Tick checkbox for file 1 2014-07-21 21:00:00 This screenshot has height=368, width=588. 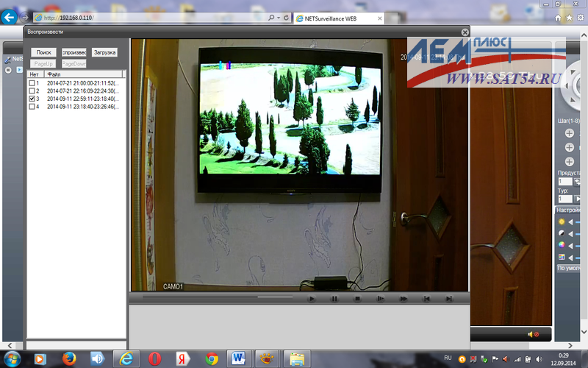32,83
